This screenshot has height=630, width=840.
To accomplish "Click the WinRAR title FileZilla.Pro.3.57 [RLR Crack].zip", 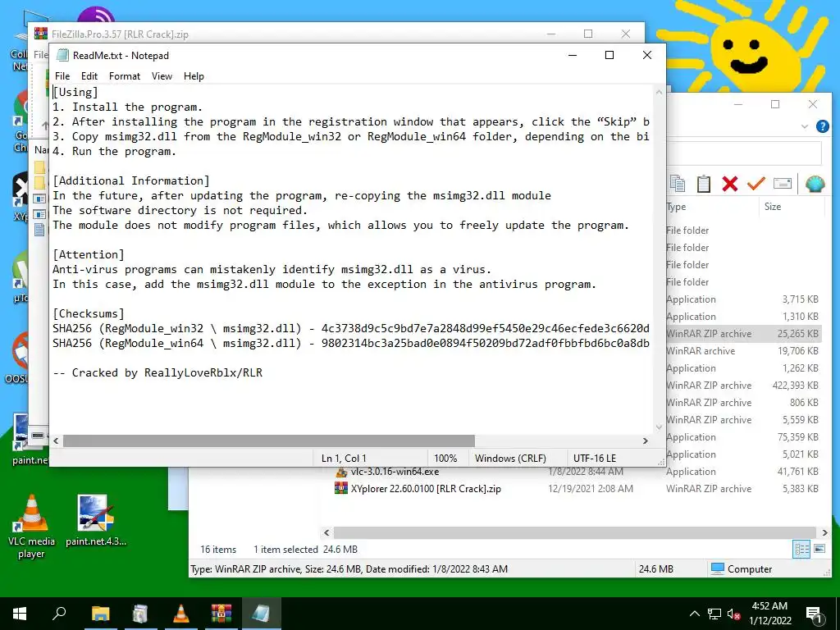I will [120, 34].
